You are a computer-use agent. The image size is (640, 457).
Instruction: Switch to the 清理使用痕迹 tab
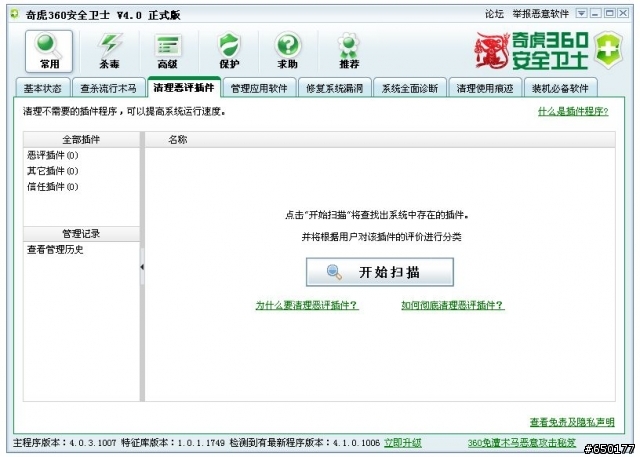coord(485,88)
